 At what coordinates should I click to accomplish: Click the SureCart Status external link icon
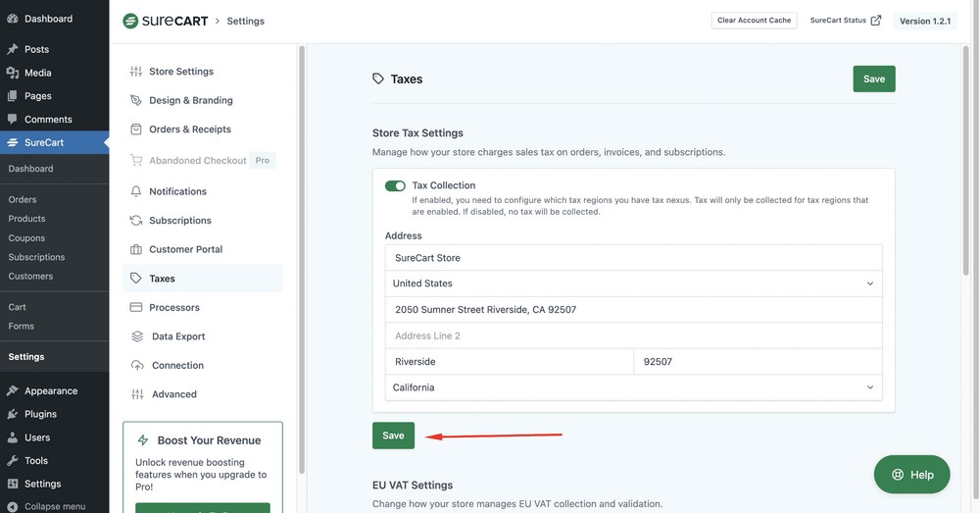click(875, 20)
